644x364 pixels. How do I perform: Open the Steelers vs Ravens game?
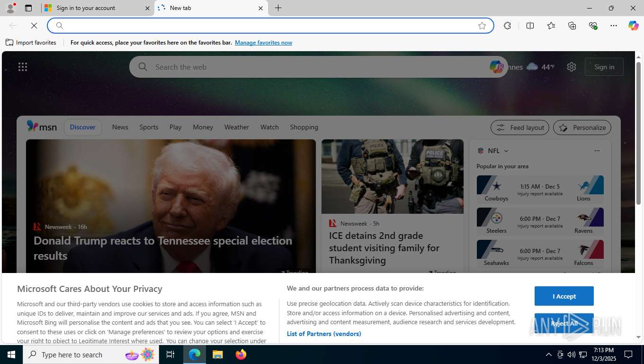(540, 221)
